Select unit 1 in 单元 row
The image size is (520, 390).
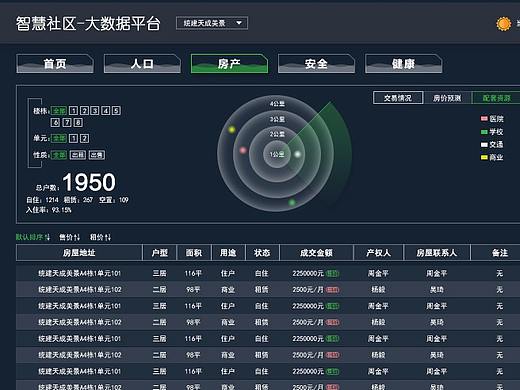74,138
